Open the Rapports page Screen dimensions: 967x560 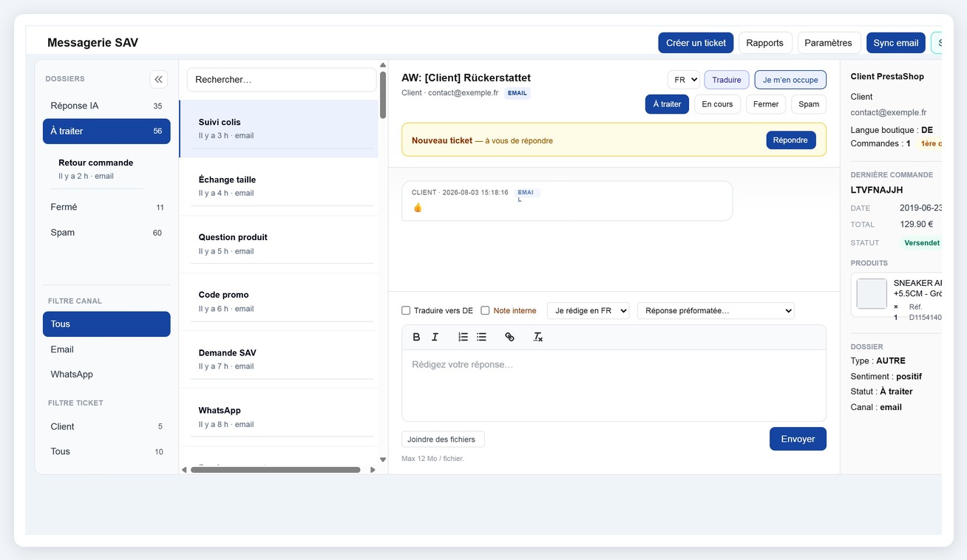(x=765, y=43)
